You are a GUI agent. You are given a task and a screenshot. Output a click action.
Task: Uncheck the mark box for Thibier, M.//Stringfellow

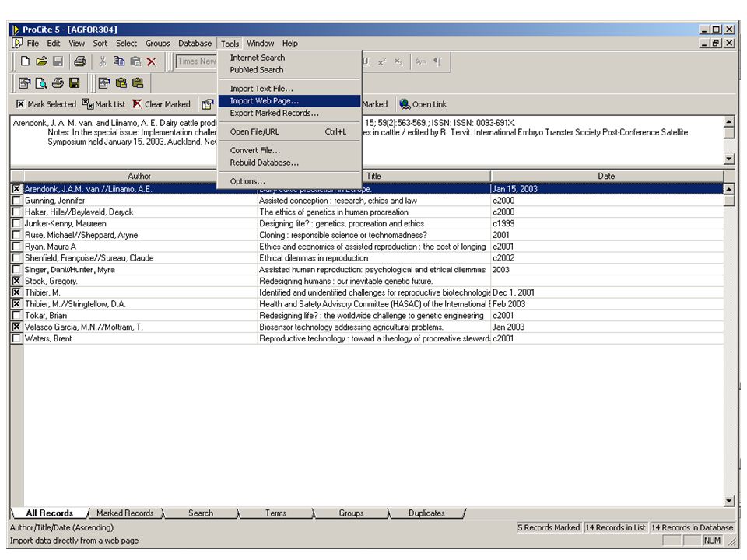[x=16, y=304]
